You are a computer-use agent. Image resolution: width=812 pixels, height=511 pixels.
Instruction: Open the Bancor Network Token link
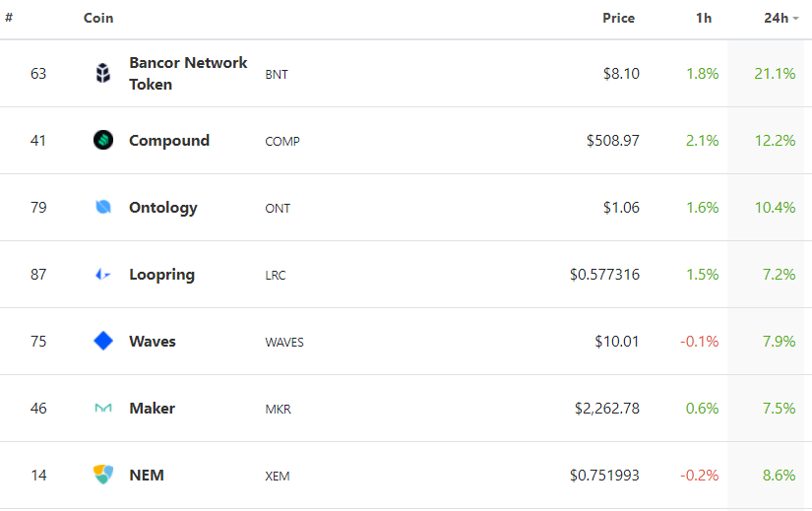188,74
